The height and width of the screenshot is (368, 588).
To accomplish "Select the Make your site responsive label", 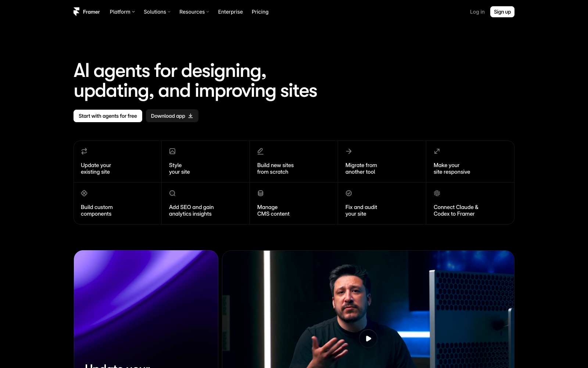I will 452,169.
